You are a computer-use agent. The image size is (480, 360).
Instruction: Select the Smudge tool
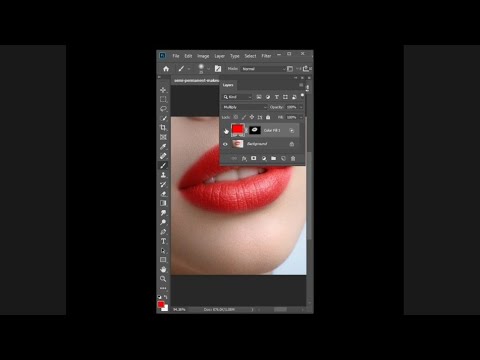(163, 213)
